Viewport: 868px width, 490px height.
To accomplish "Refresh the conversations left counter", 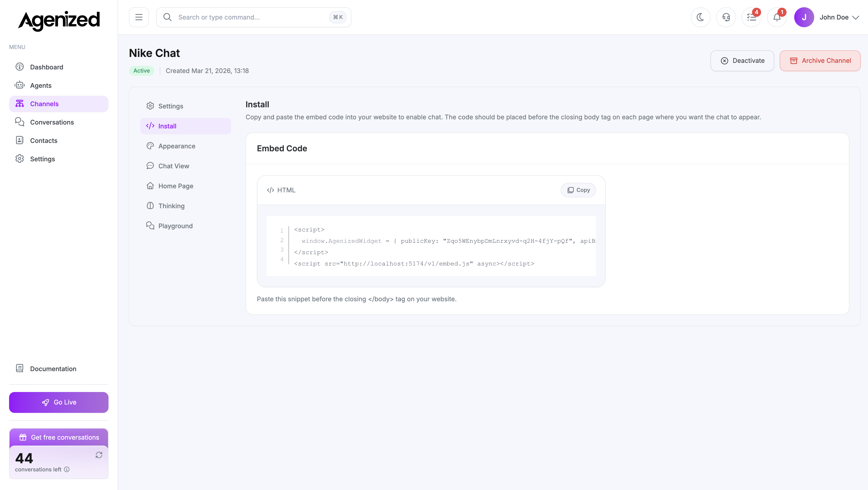I will pos(99,455).
